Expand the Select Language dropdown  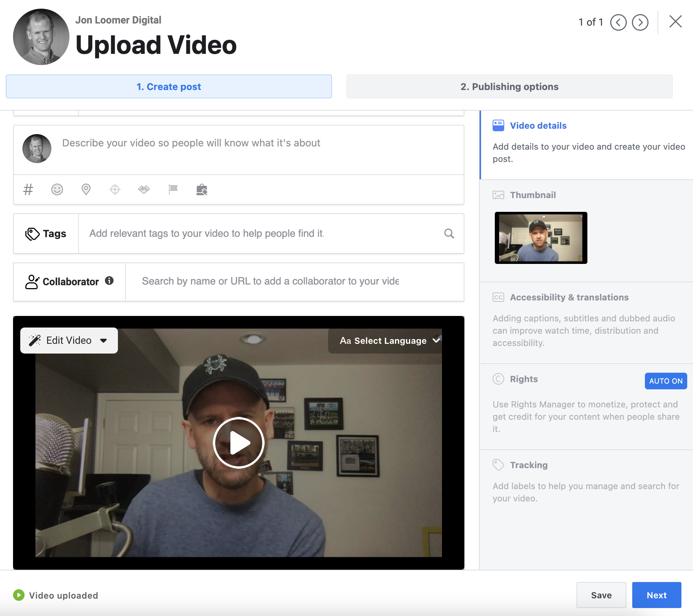pyautogui.click(x=386, y=341)
